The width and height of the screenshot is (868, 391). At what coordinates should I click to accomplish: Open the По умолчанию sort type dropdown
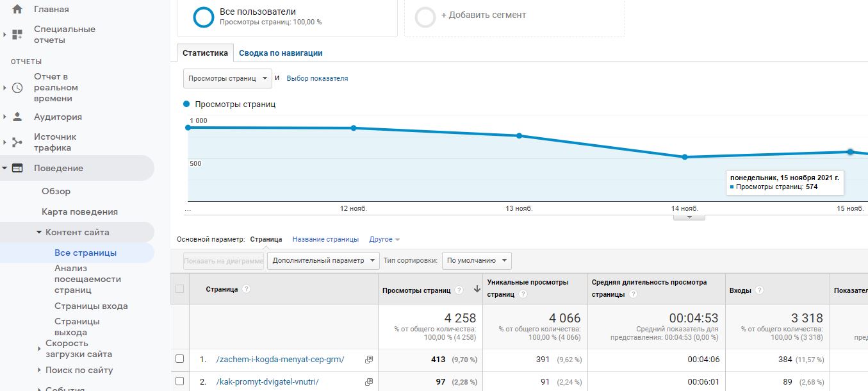click(477, 260)
